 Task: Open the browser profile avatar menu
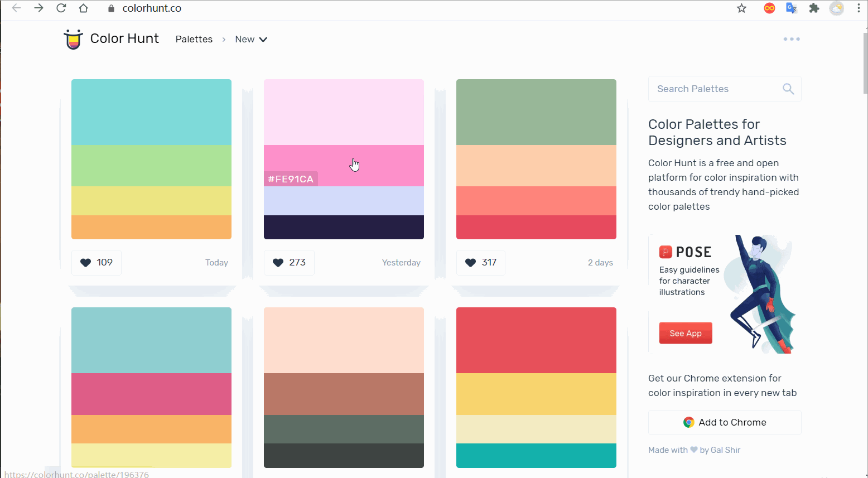(836, 8)
